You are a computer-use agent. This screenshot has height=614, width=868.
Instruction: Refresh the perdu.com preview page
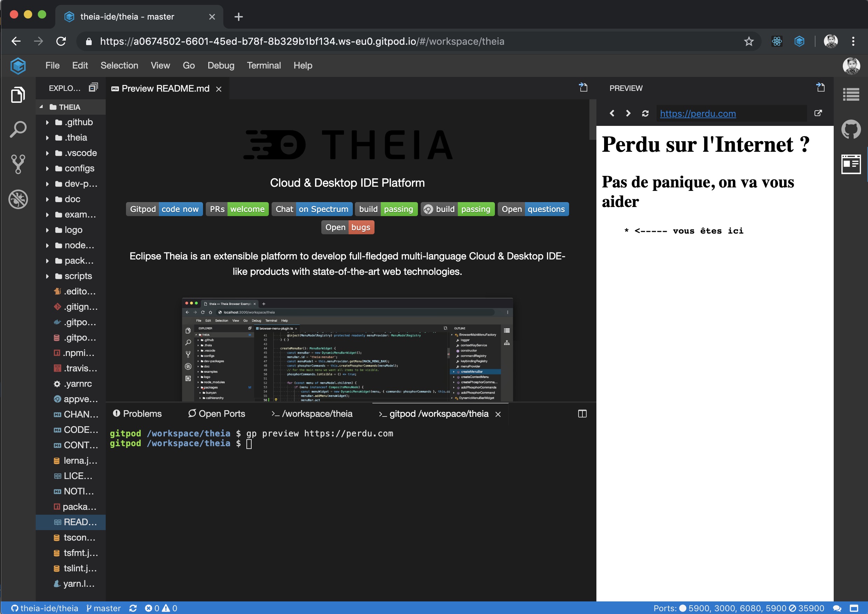coord(645,113)
